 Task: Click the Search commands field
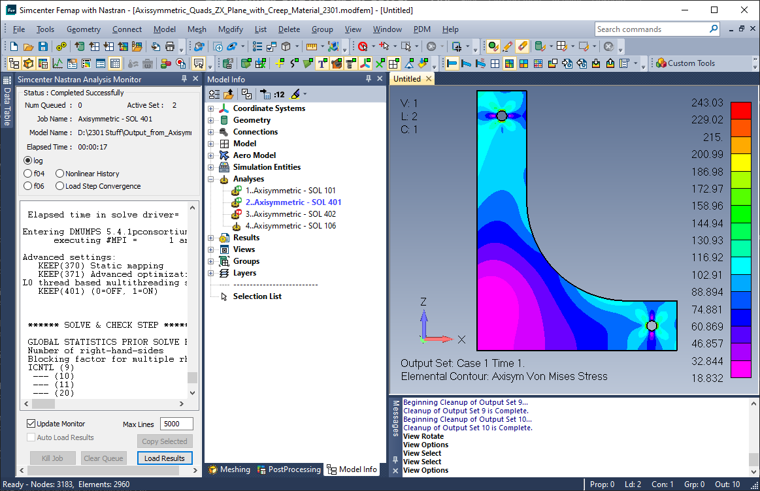(652, 29)
